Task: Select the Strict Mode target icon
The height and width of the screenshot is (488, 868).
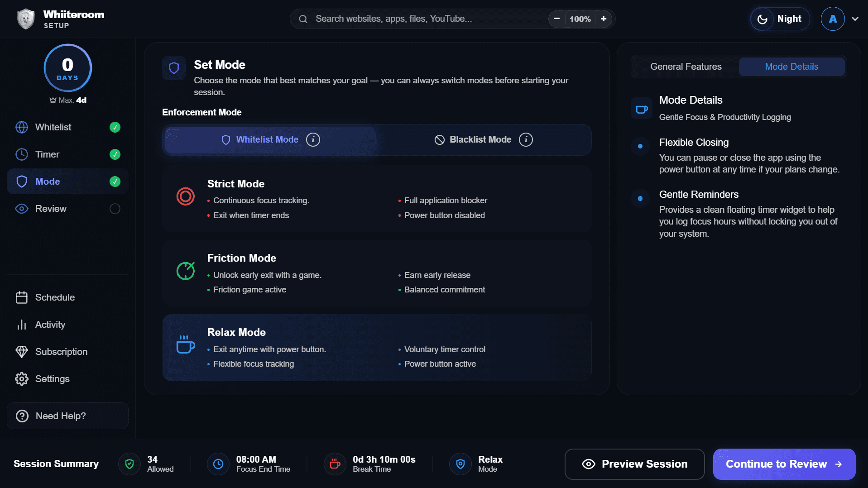Action: [186, 196]
